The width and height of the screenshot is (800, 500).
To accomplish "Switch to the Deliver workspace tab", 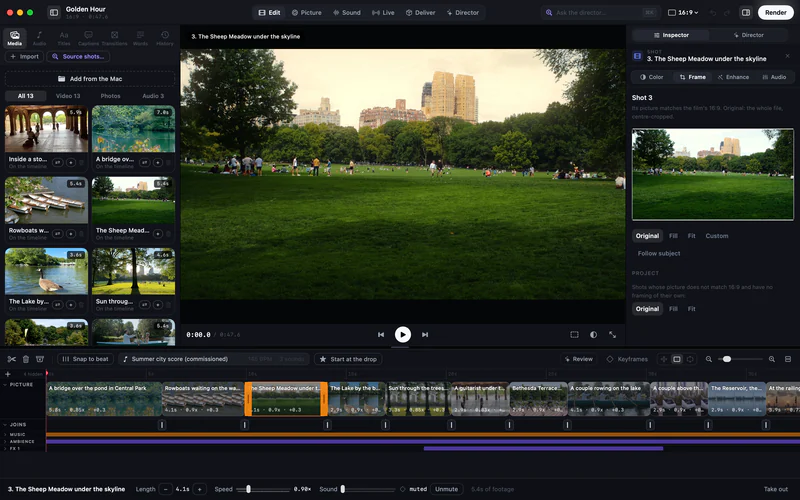I will coord(421,12).
